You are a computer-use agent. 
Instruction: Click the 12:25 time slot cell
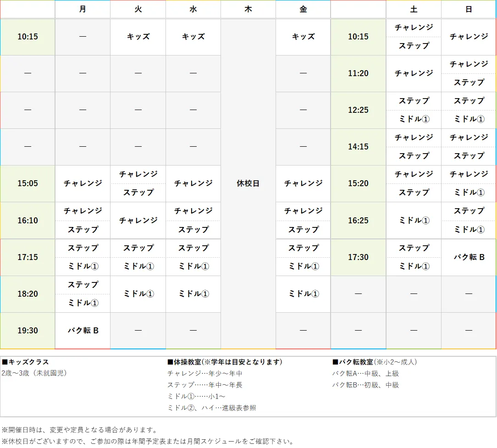click(358, 110)
